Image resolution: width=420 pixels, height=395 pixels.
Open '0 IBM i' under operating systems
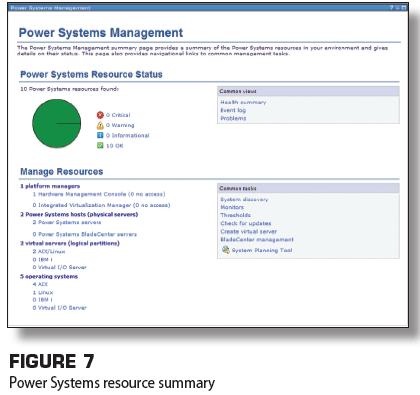tap(42, 300)
